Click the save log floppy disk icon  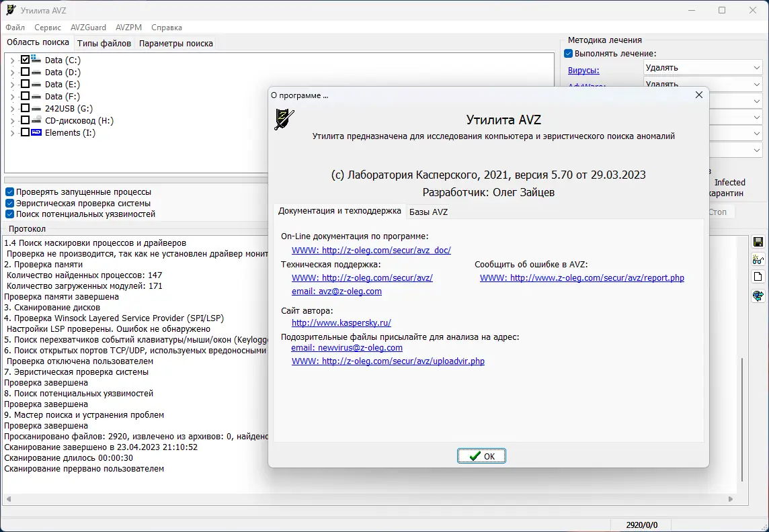758,242
